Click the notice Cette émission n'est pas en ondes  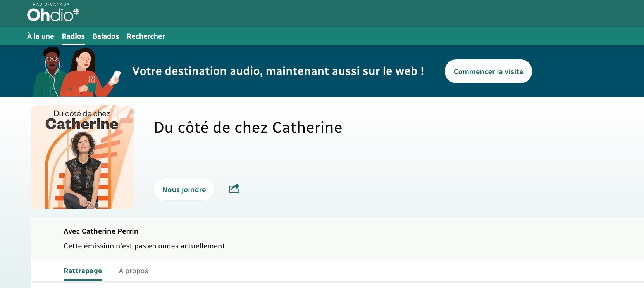click(145, 246)
